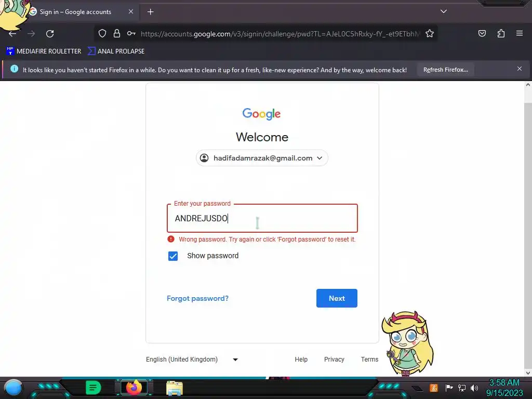Click the clock showing 3:58 AM
This screenshot has width=532, height=399.
point(504,382)
